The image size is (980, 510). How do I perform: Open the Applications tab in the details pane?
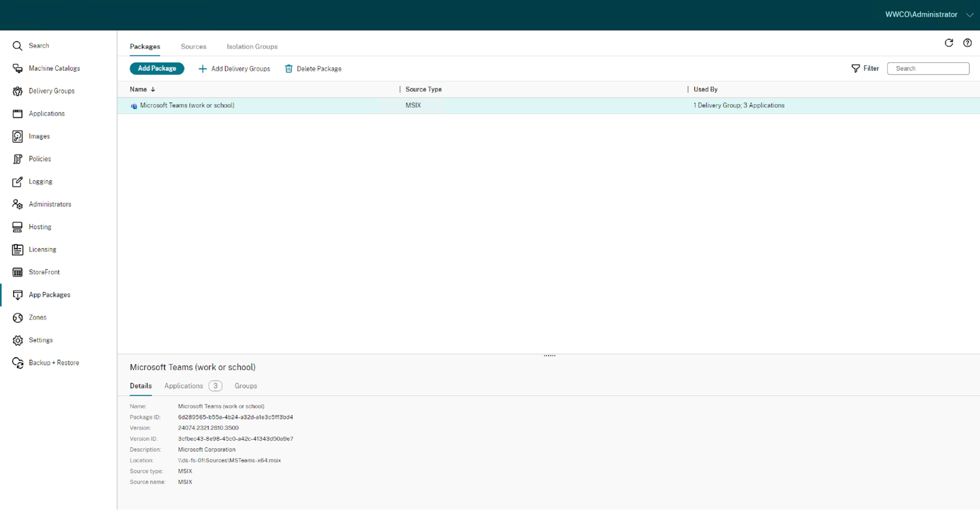pyautogui.click(x=184, y=386)
